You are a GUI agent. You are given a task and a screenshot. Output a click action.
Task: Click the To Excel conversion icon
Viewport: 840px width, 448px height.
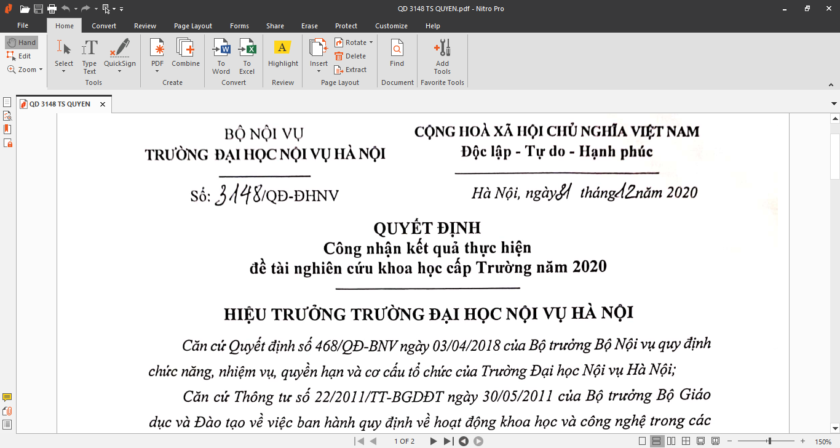(x=246, y=54)
